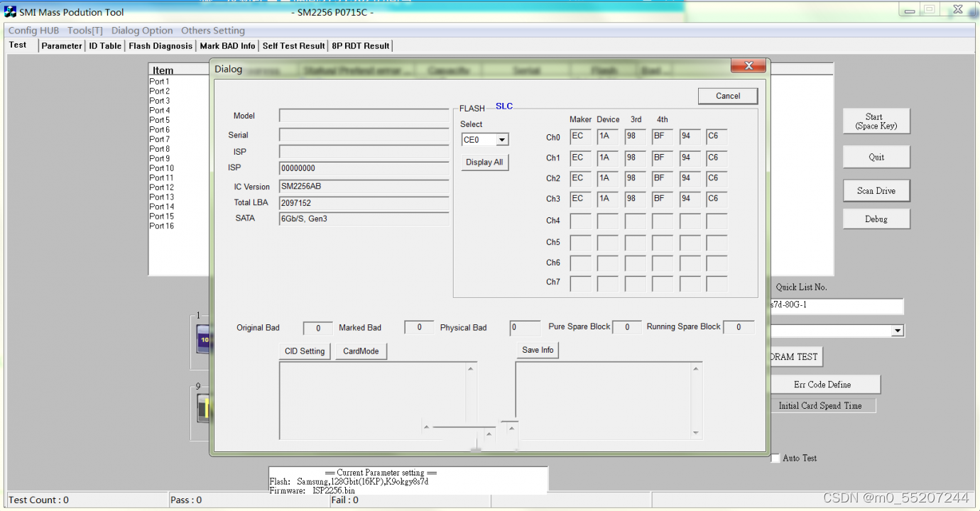The height and width of the screenshot is (511, 980).
Task: Switch to the Mark BAD Info tab
Action: coord(227,45)
